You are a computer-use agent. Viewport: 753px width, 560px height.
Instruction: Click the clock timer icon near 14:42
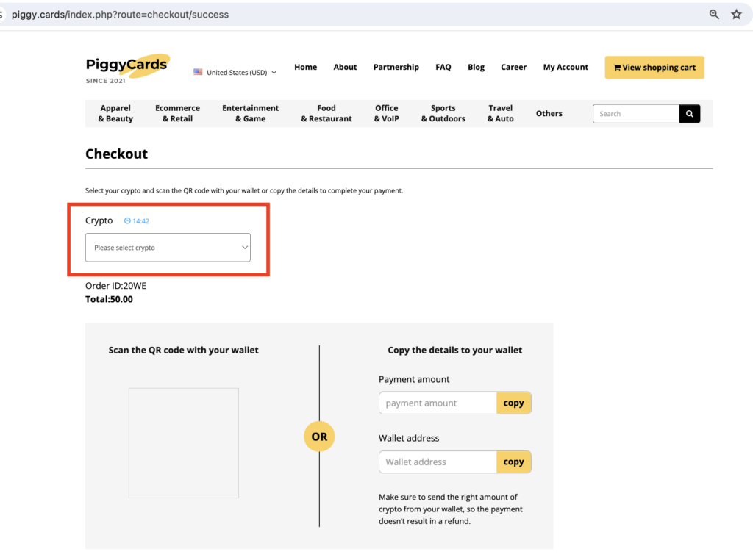tap(127, 220)
